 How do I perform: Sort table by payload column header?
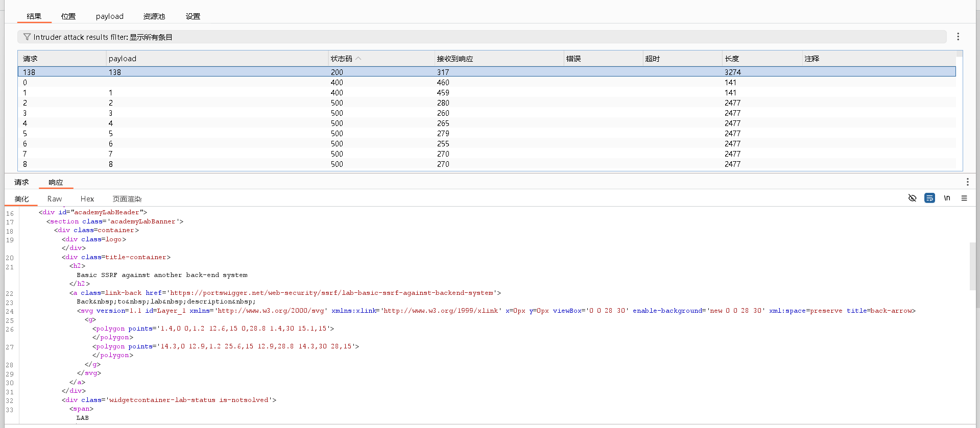(x=217, y=59)
